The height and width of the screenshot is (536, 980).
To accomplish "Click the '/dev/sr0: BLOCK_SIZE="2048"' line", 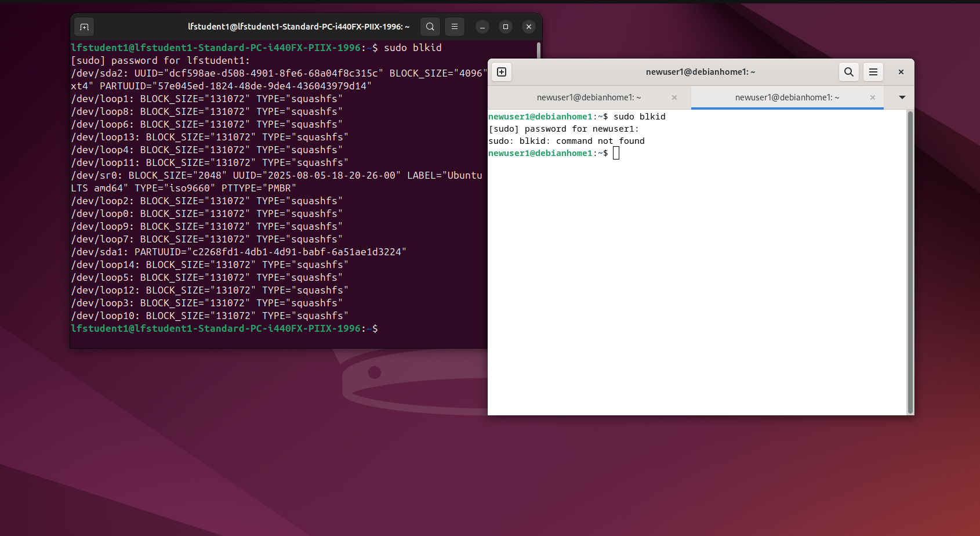I will (x=277, y=175).
